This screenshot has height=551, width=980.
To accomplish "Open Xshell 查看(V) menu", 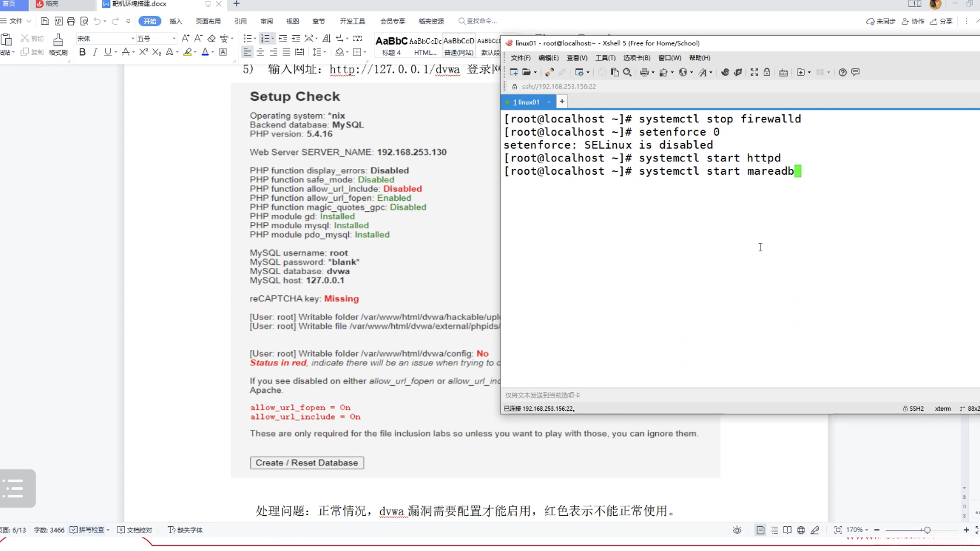I will click(577, 58).
